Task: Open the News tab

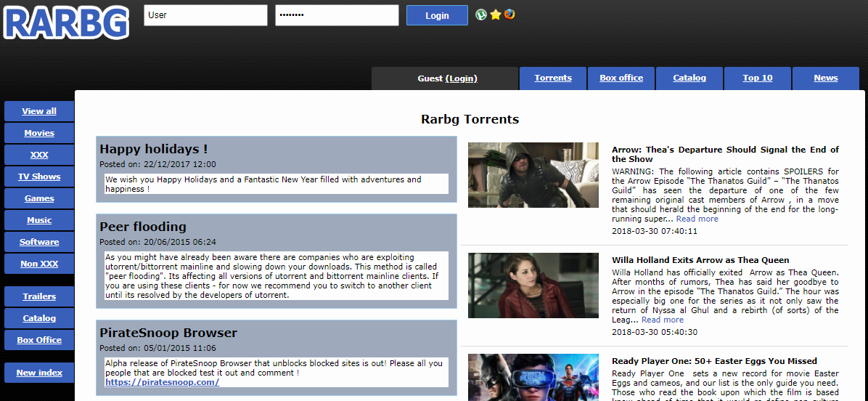Action: click(x=825, y=78)
